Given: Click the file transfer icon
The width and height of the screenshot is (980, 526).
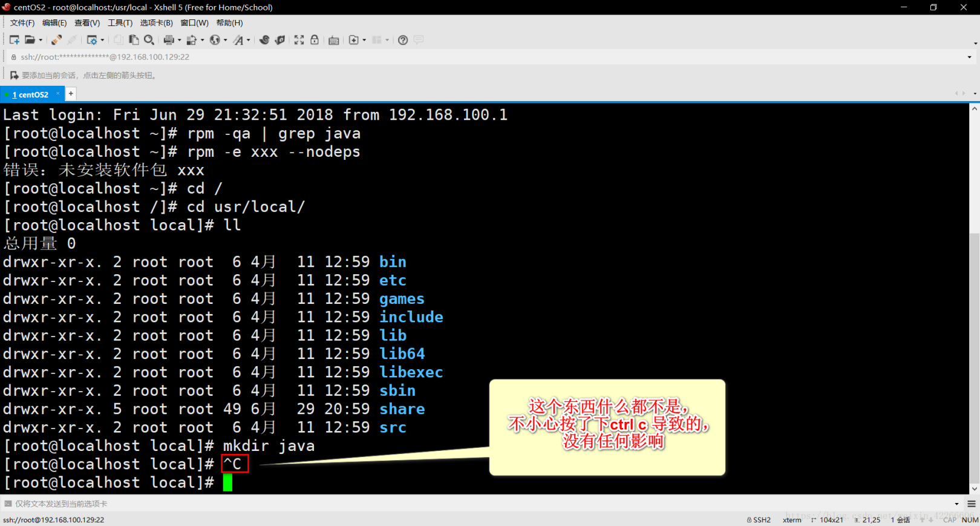Looking at the screenshot, I should click(x=192, y=40).
